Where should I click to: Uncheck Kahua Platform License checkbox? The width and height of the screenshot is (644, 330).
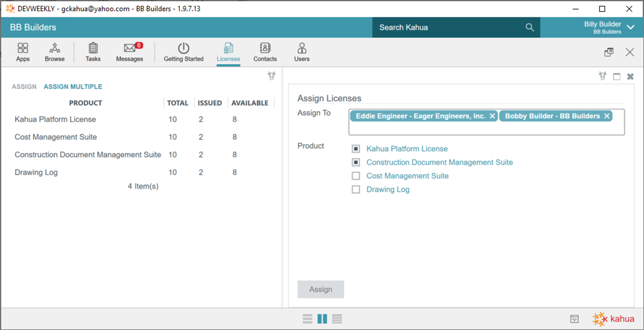tap(356, 149)
